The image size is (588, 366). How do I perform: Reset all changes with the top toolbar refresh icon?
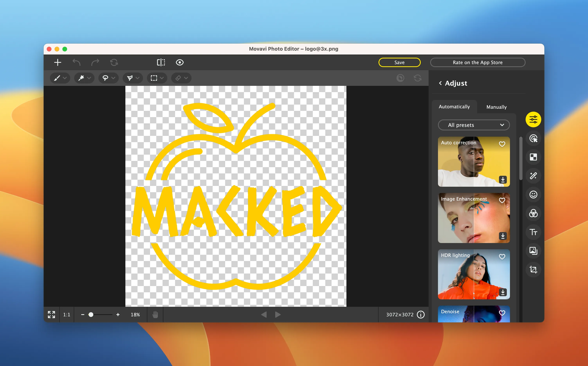coord(114,62)
